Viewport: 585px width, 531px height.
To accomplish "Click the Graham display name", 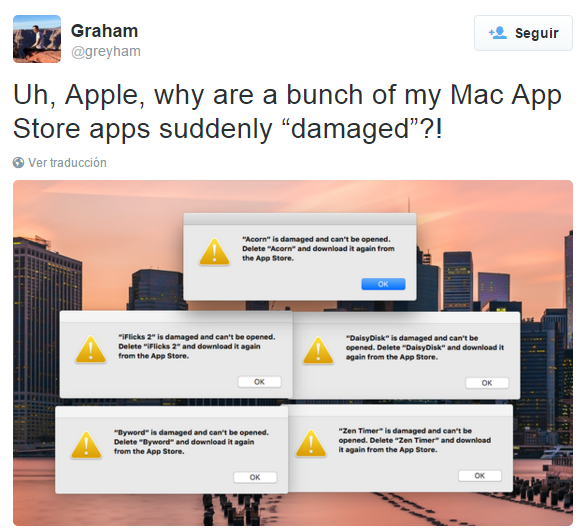I will [104, 31].
